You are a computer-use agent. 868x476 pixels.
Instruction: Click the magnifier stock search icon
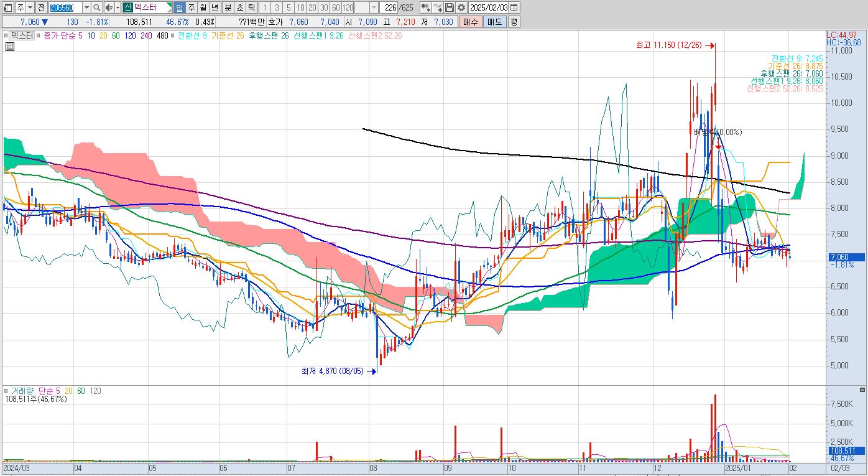pyautogui.click(x=97, y=7)
